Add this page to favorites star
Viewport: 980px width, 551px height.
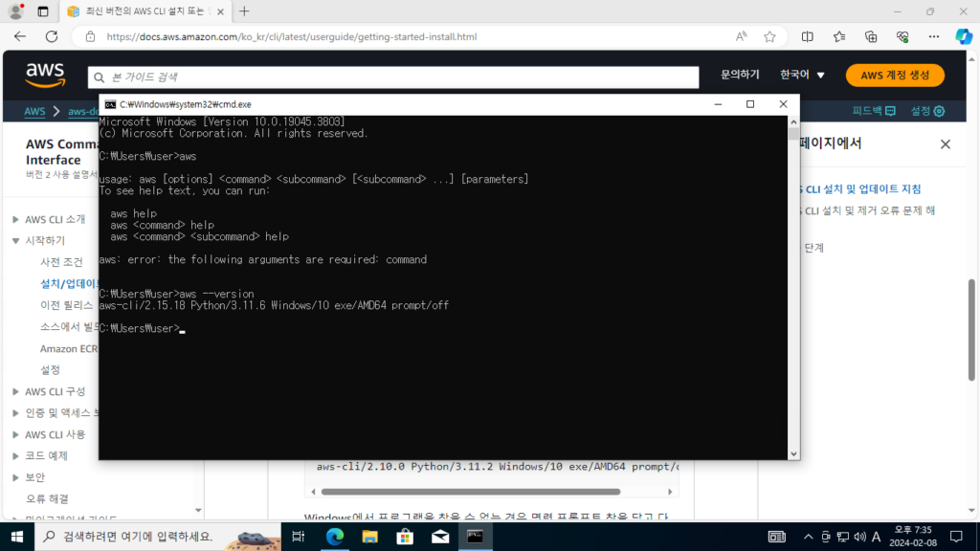[x=769, y=37]
